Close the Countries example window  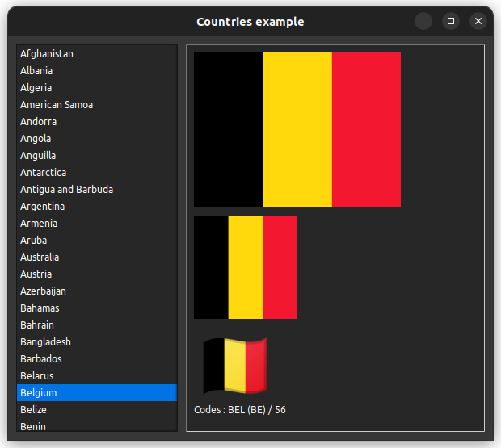pos(478,21)
